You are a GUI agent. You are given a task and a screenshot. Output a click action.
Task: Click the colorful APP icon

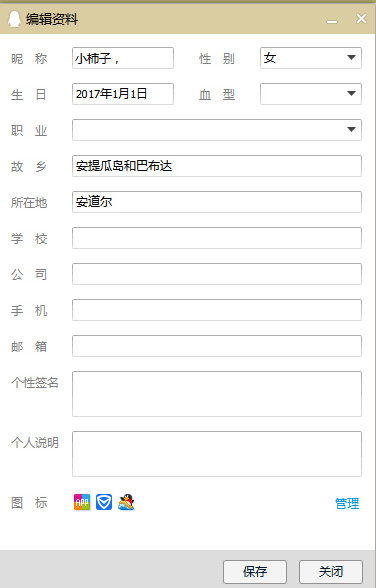tap(82, 502)
